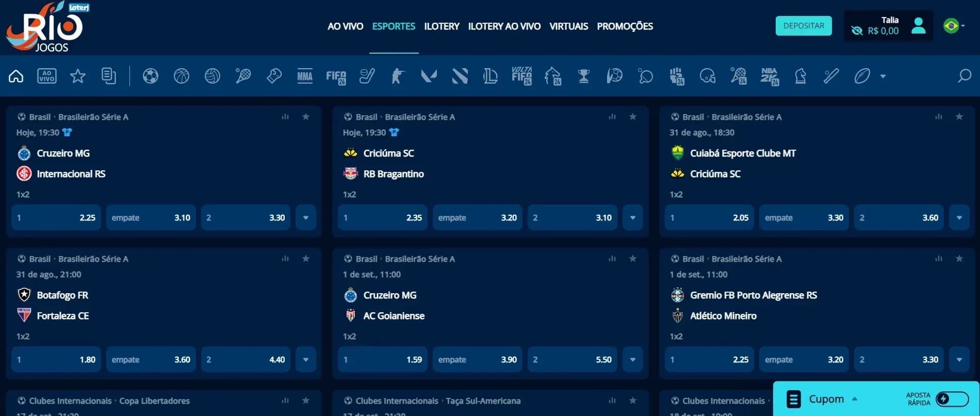Select the ice hockey stick icon
The width and height of the screenshot is (980, 416).
(367, 76)
